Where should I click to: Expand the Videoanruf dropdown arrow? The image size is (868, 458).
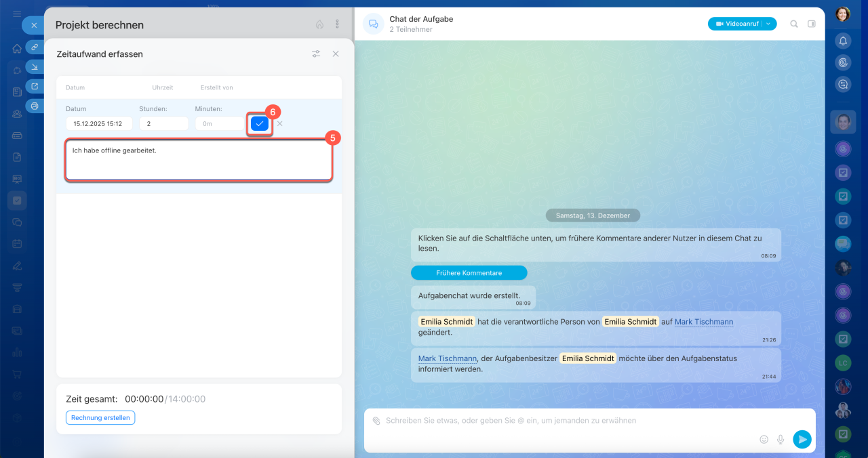[769, 24]
